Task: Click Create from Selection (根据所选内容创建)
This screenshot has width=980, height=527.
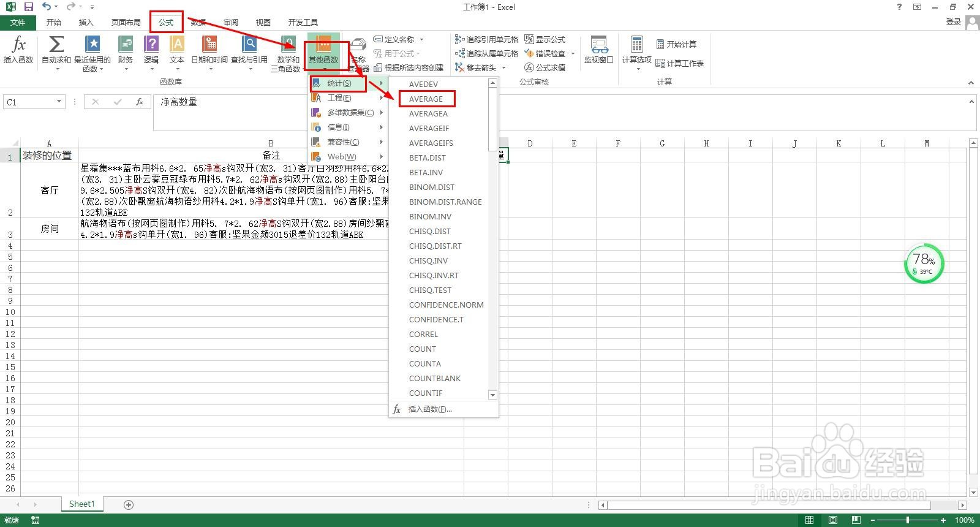Action: coord(409,67)
